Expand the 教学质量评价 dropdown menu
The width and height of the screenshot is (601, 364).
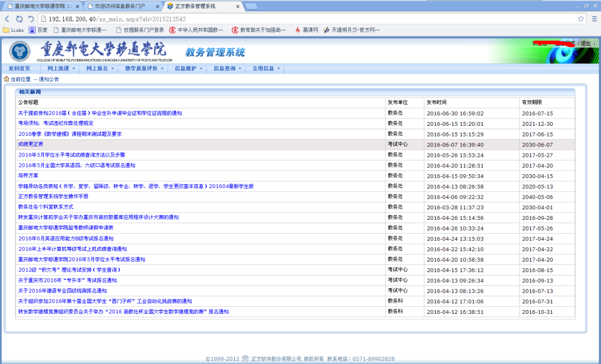[144, 68]
